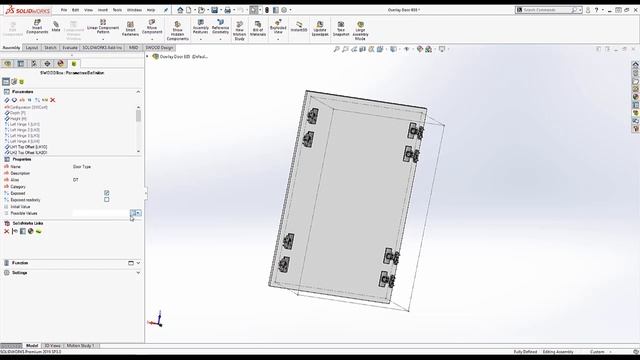Image resolution: width=640 pixels, height=360 pixels.
Task: Open dropdown arrow under Move Component
Action: (152, 39)
